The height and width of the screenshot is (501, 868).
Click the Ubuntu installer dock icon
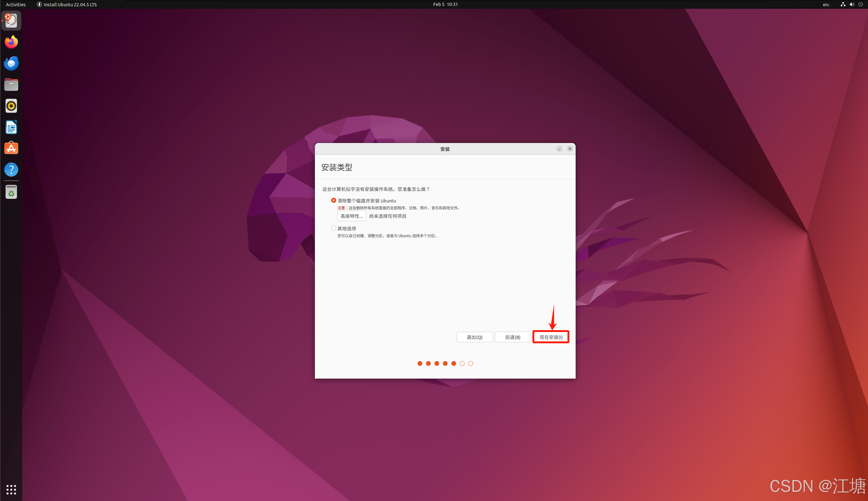[x=11, y=21]
